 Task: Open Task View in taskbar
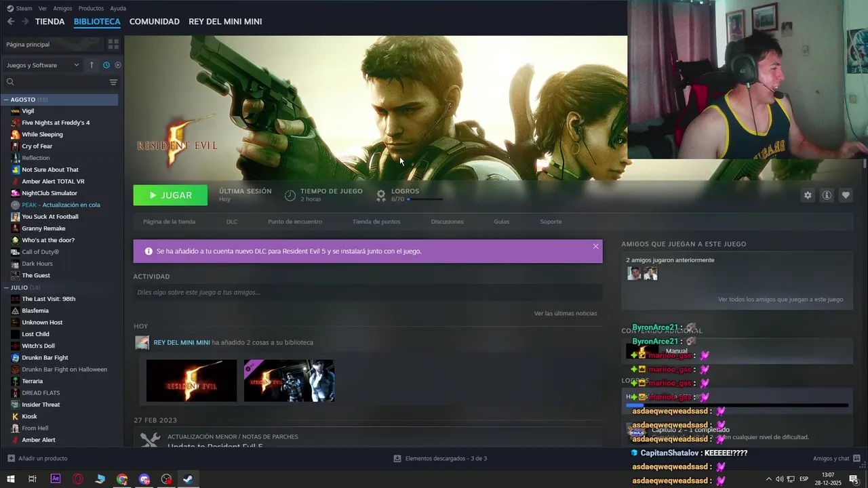(x=32, y=479)
